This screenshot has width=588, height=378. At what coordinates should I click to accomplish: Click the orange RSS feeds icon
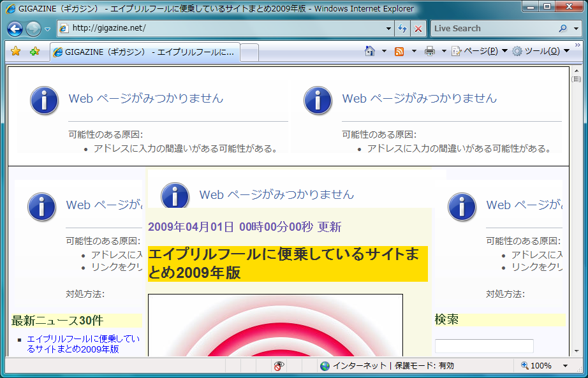[x=399, y=52]
